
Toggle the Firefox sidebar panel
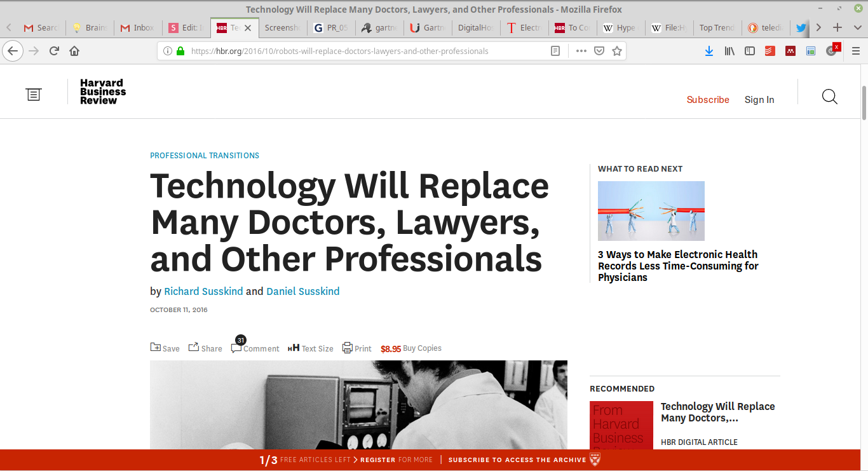click(x=750, y=51)
